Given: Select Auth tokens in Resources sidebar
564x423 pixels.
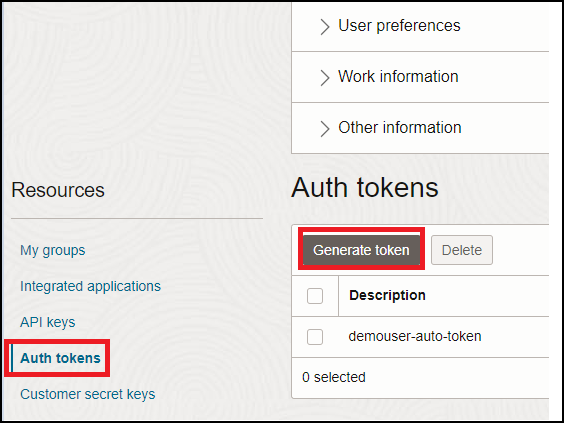Looking at the screenshot, I should pyautogui.click(x=60, y=358).
